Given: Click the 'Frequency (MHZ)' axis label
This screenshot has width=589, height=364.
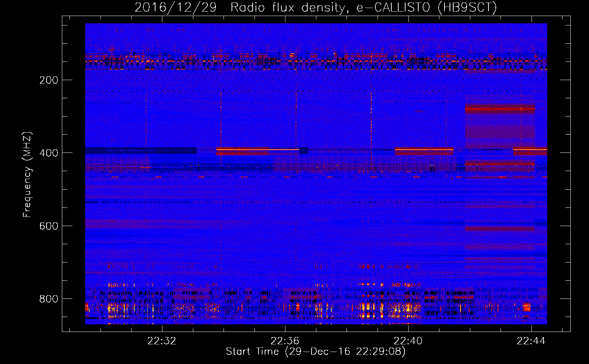Looking at the screenshot, I should (27, 174).
